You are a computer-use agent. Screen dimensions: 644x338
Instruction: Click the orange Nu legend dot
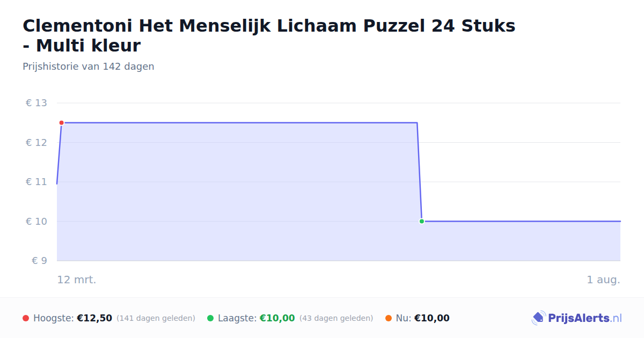(x=389, y=318)
